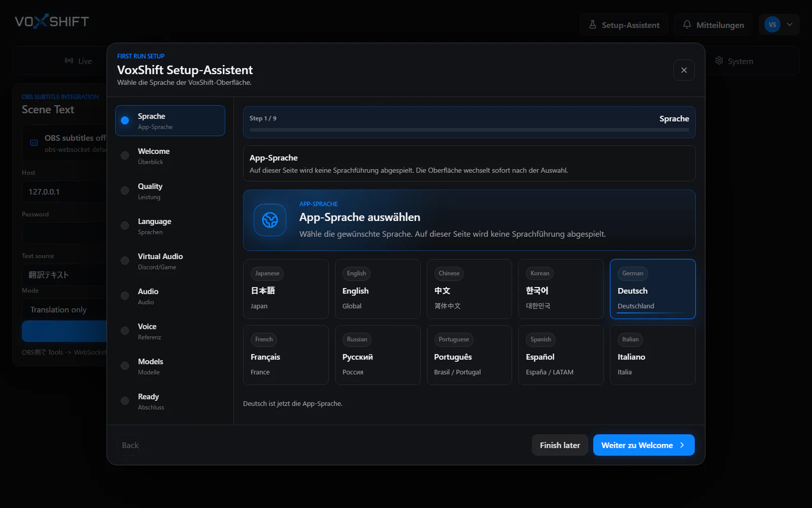Image resolution: width=812 pixels, height=508 pixels.
Task: Select the Ready step radio indicator
Action: coord(125,401)
